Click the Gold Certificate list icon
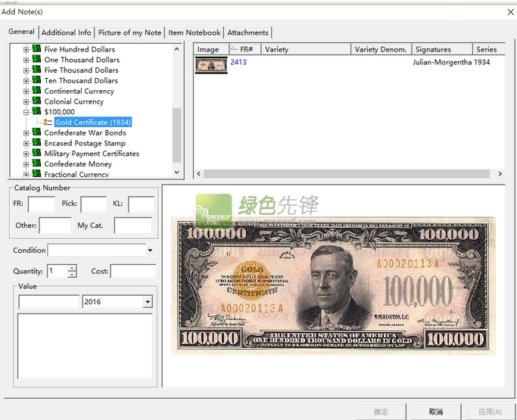517x420 pixels. point(48,122)
